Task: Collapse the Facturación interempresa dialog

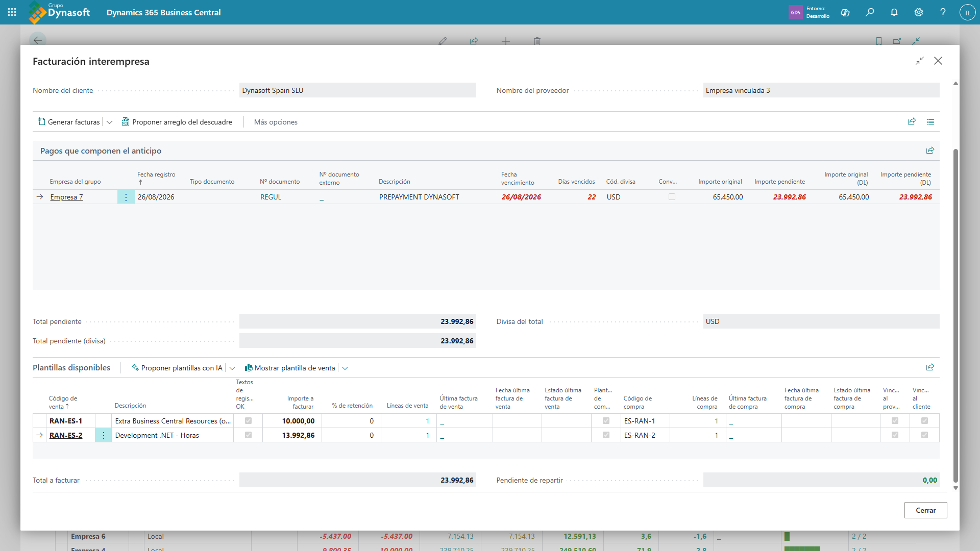Action: tap(920, 61)
